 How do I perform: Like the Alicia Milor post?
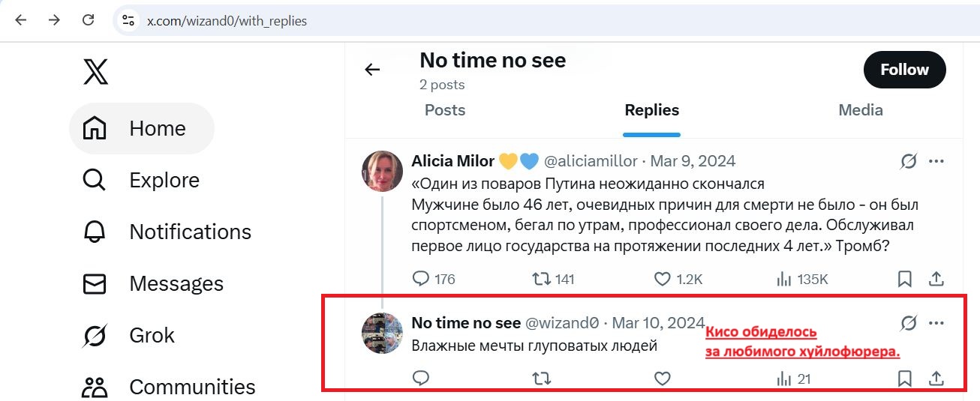coord(662,280)
